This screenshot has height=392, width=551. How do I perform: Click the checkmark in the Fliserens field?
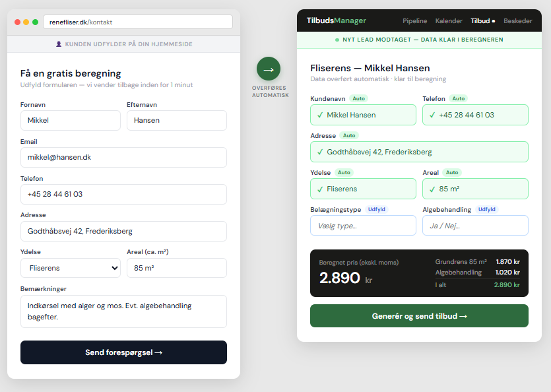click(x=321, y=189)
